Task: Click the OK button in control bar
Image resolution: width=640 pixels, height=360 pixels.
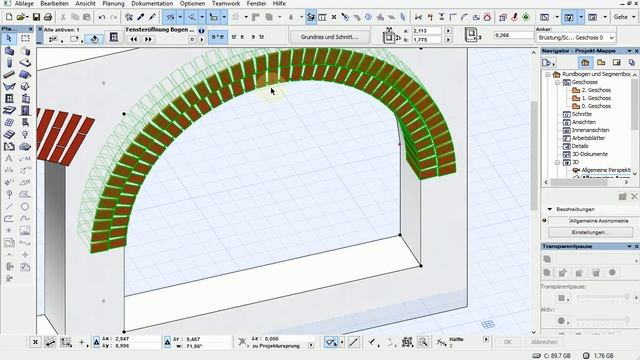Action: 507,342
